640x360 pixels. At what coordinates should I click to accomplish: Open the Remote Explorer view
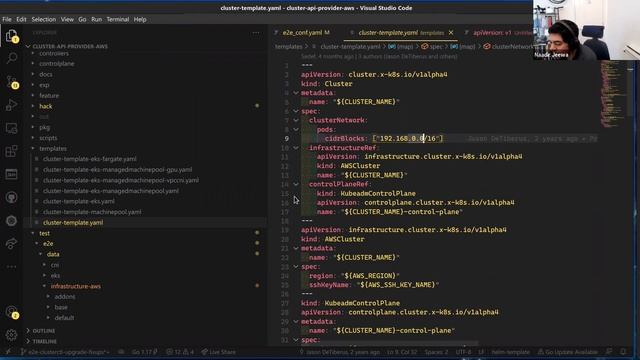click(11, 128)
